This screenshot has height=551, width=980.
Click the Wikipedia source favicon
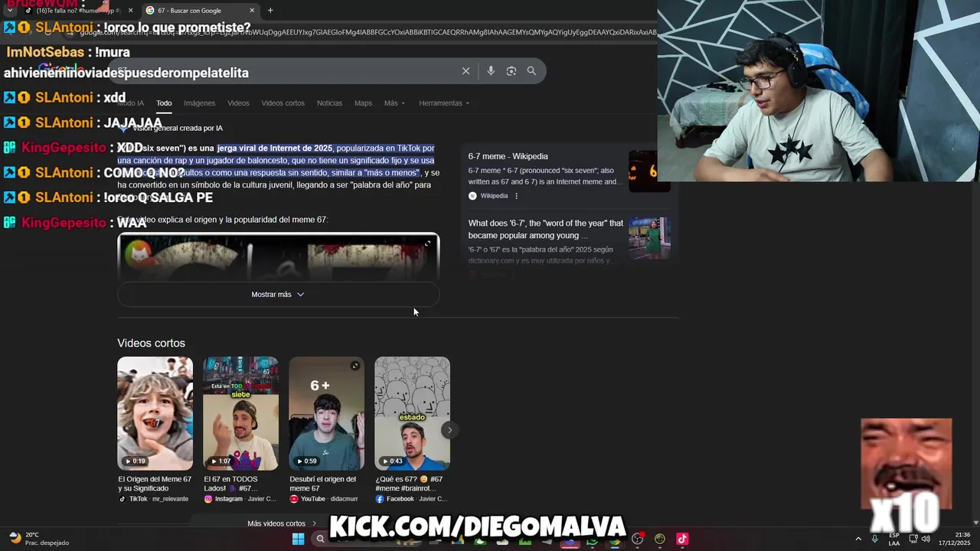tap(472, 196)
